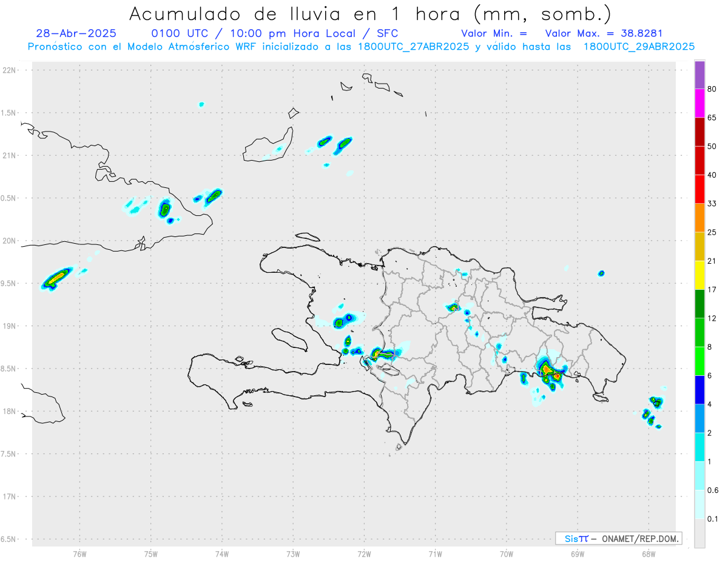
Task: Click the '75W' longitude label
Action: [150, 554]
